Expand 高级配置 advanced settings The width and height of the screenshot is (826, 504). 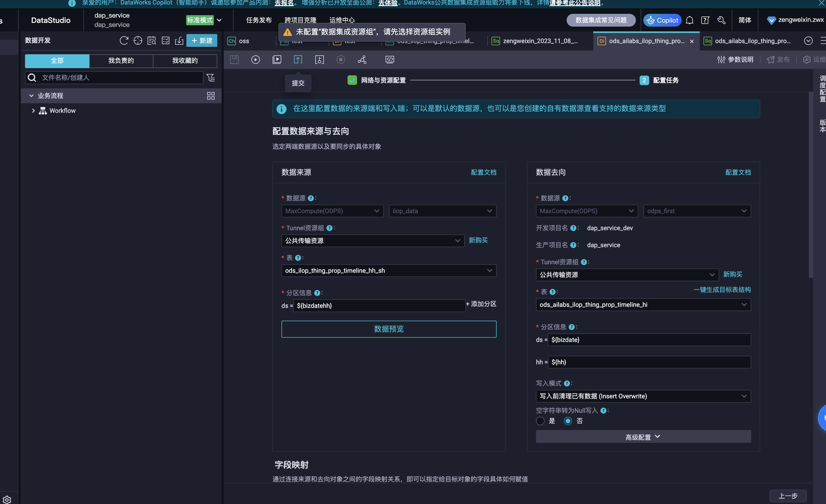[x=643, y=437]
